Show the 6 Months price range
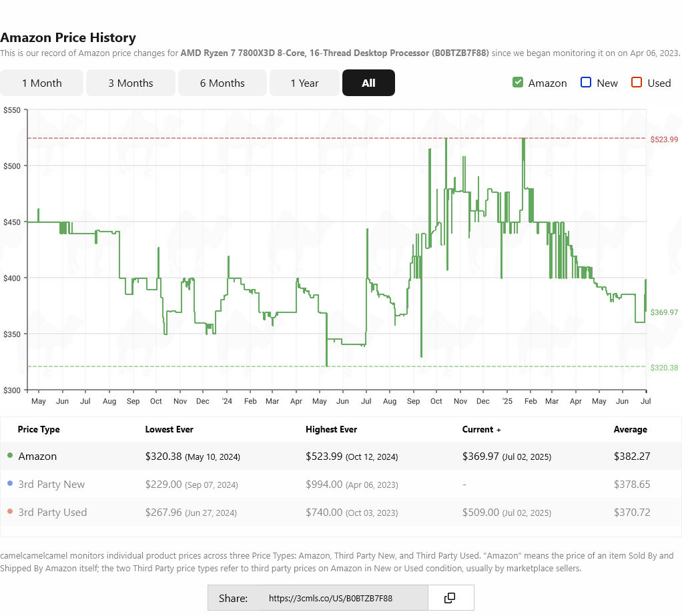The height and width of the screenshot is (616, 682). pos(222,83)
